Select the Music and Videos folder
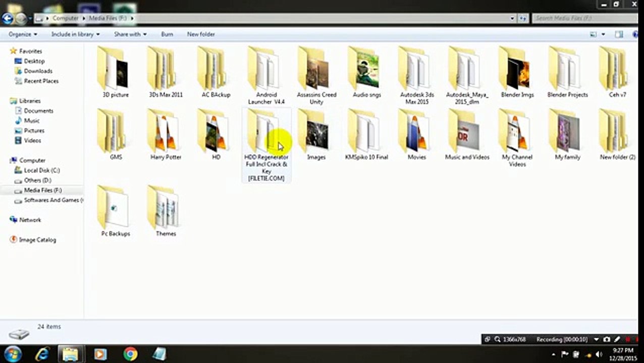The height and width of the screenshot is (363, 644). [467, 134]
